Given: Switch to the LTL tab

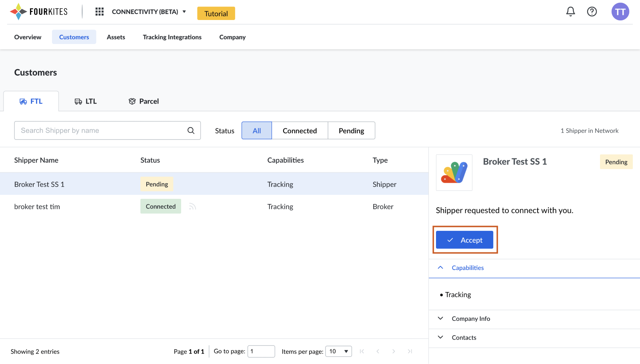Looking at the screenshot, I should [x=86, y=101].
